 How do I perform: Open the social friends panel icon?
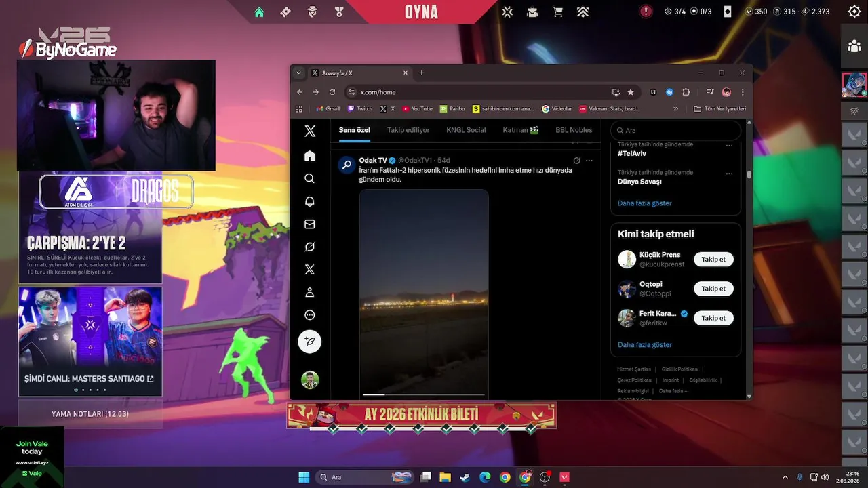854,46
